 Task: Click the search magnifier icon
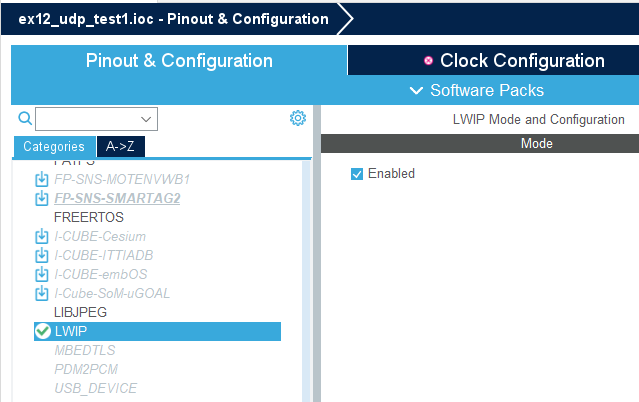(25, 118)
